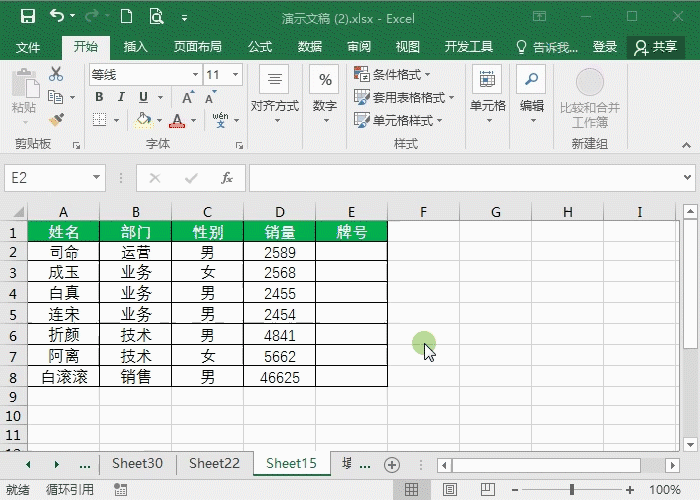Viewport: 700px width, 500px height.
Task: Select cell with value 46625
Action: click(x=279, y=377)
